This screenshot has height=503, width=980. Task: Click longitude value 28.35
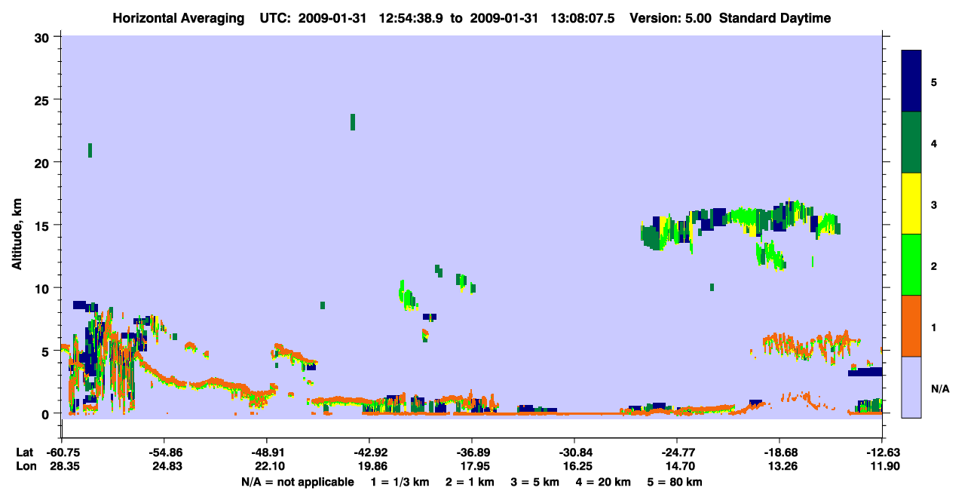click(x=64, y=466)
